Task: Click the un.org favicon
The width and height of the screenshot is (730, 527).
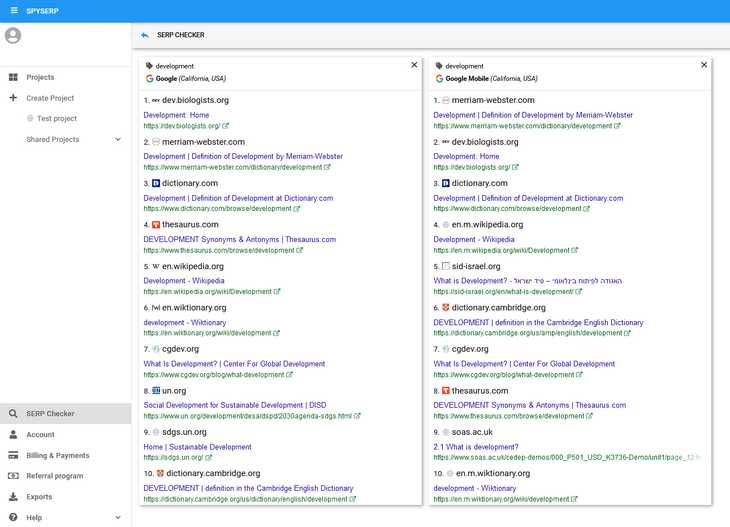Action: point(156,391)
